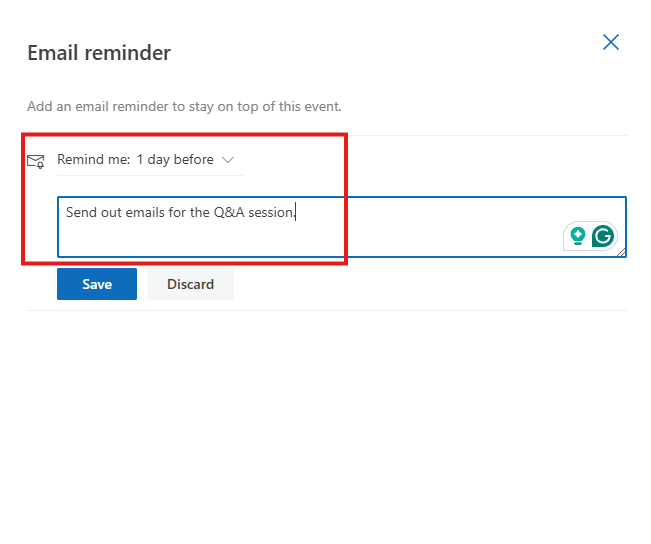
Task: Open Grammarly's lightbulb suggestions icon
Action: pyautogui.click(x=577, y=236)
